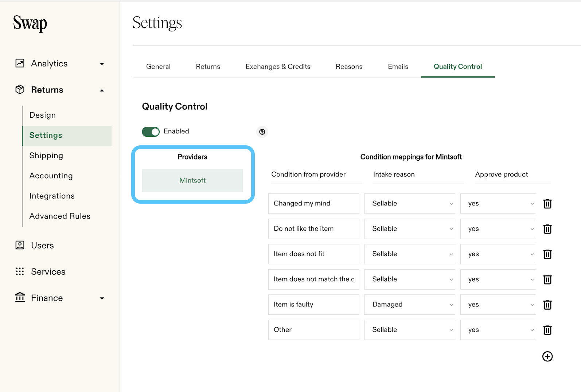Image resolution: width=581 pixels, height=392 pixels.
Task: Open approve product dropdown for Item is faulty
Action: (498, 305)
